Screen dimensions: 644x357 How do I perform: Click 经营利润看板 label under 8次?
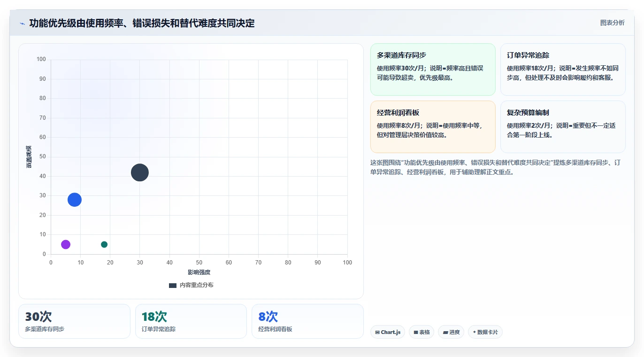pos(275,329)
